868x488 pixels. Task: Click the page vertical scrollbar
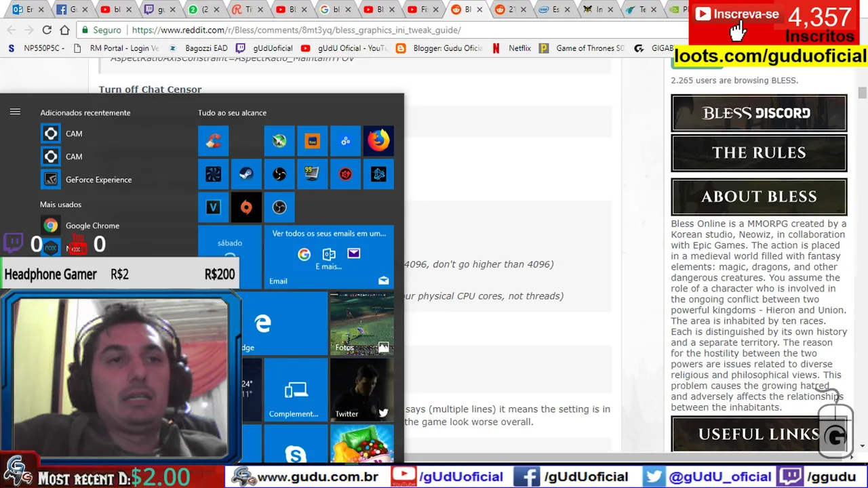tap(862, 94)
